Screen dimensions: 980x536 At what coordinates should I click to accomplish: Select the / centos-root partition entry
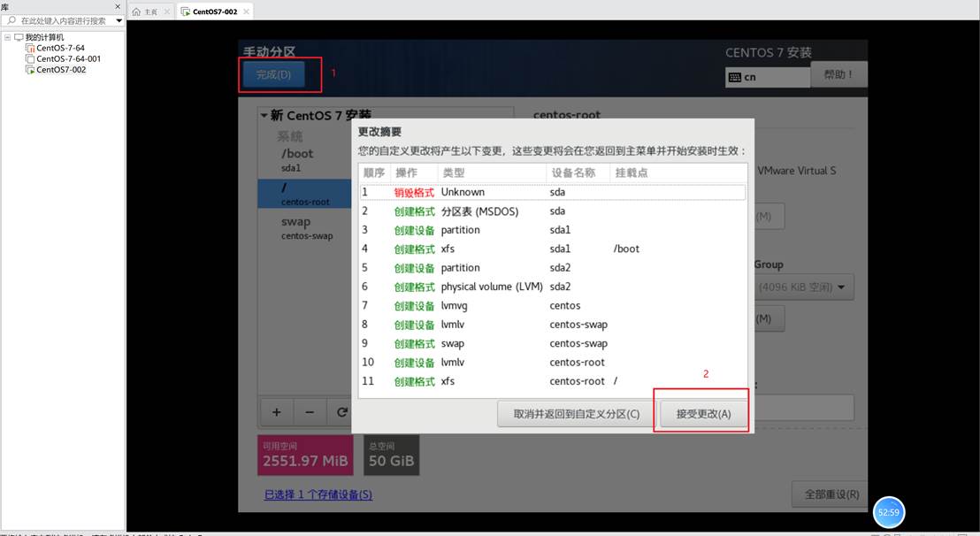coord(304,195)
